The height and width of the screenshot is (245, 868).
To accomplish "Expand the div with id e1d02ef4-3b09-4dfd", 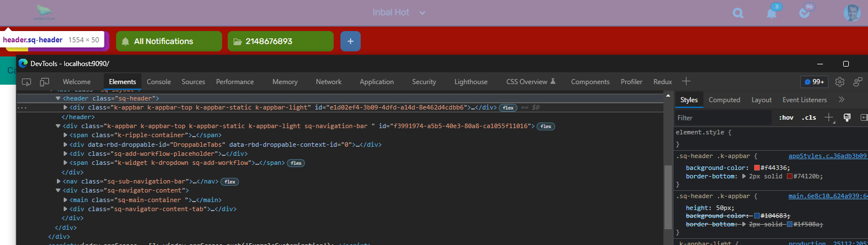I will pyautogui.click(x=65, y=107).
